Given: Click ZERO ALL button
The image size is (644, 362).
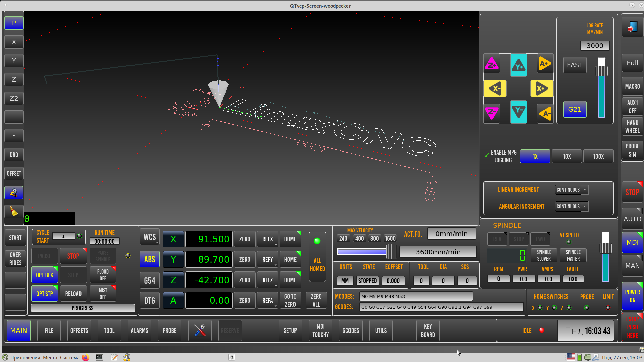Looking at the screenshot, I should 316,300.
